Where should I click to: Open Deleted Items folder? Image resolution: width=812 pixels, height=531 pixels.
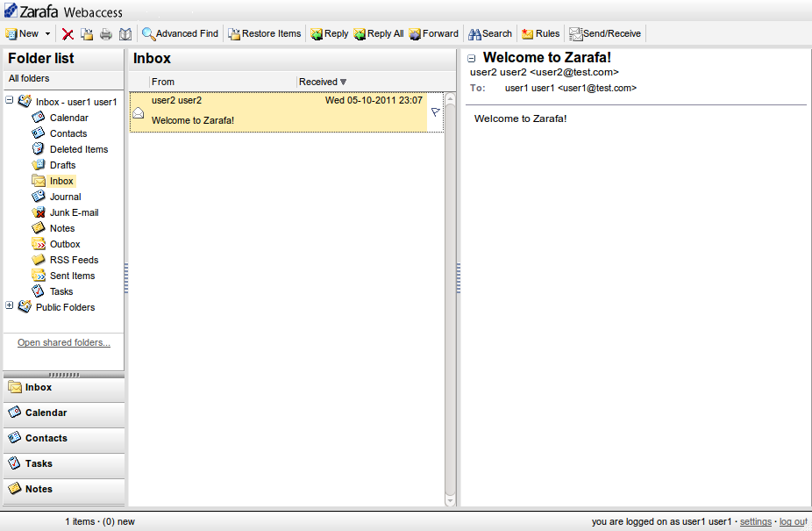(x=79, y=149)
